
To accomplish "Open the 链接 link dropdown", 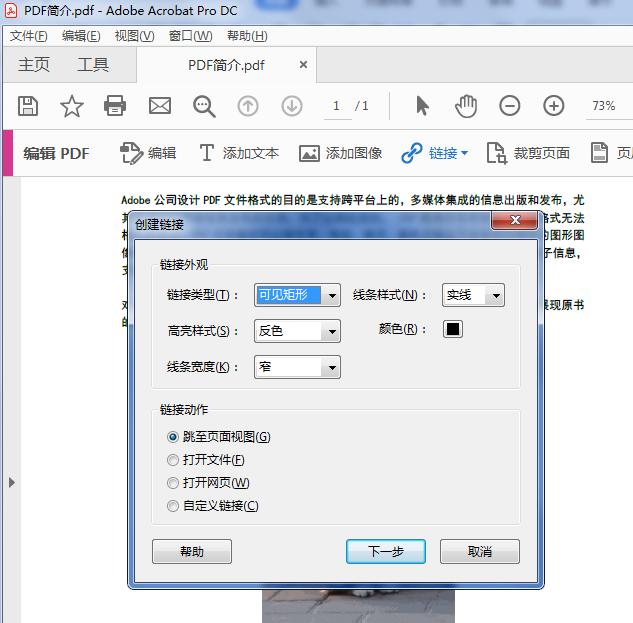I will pyautogui.click(x=435, y=153).
